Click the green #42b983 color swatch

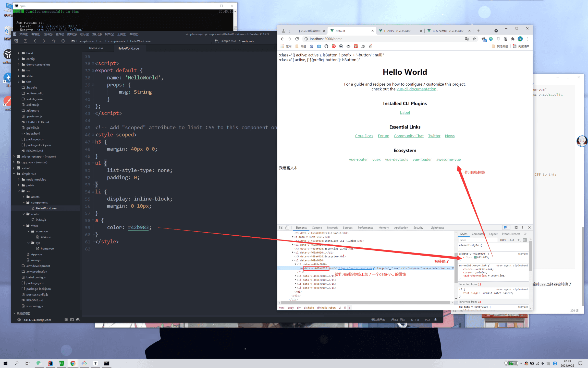475,257
